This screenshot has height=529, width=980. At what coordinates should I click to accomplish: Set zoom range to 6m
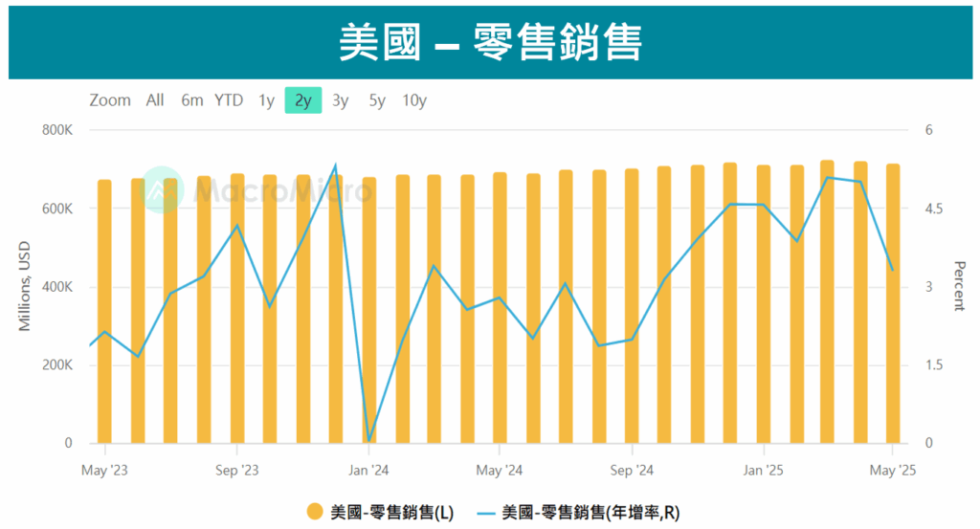(x=191, y=100)
